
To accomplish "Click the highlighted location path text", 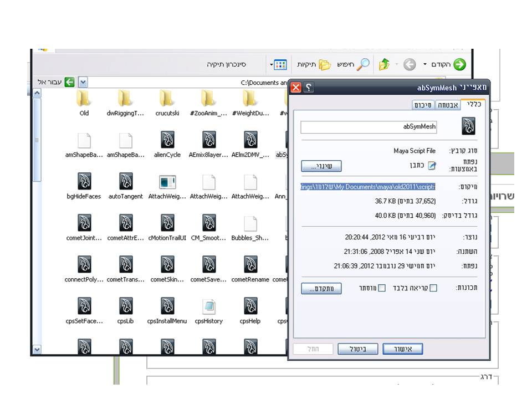I will click(368, 187).
